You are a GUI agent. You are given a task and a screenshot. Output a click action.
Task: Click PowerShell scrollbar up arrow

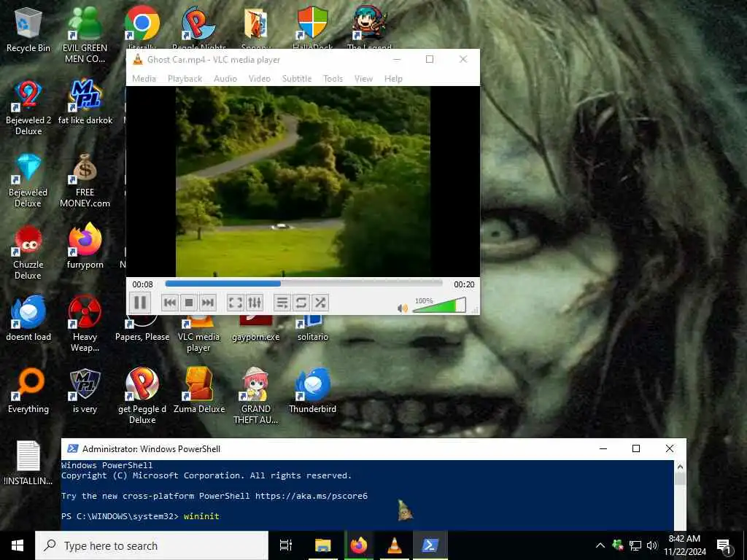(680, 467)
